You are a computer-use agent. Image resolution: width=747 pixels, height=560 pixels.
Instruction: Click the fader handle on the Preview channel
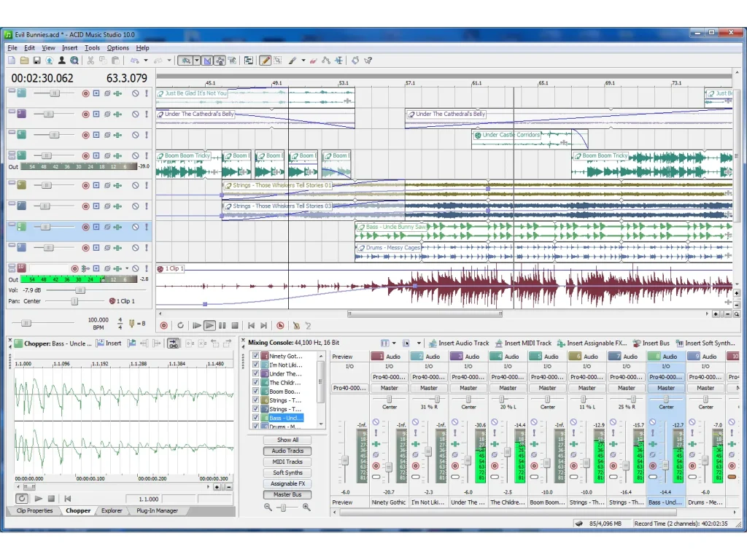(x=345, y=461)
